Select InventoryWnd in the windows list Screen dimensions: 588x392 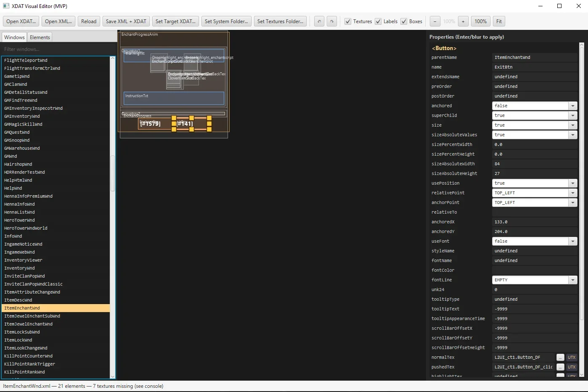coord(56,268)
